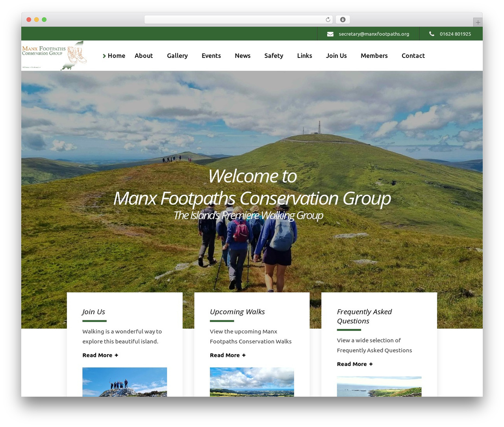504x427 pixels.
Task: Click the browser address bar
Action: [x=239, y=20]
